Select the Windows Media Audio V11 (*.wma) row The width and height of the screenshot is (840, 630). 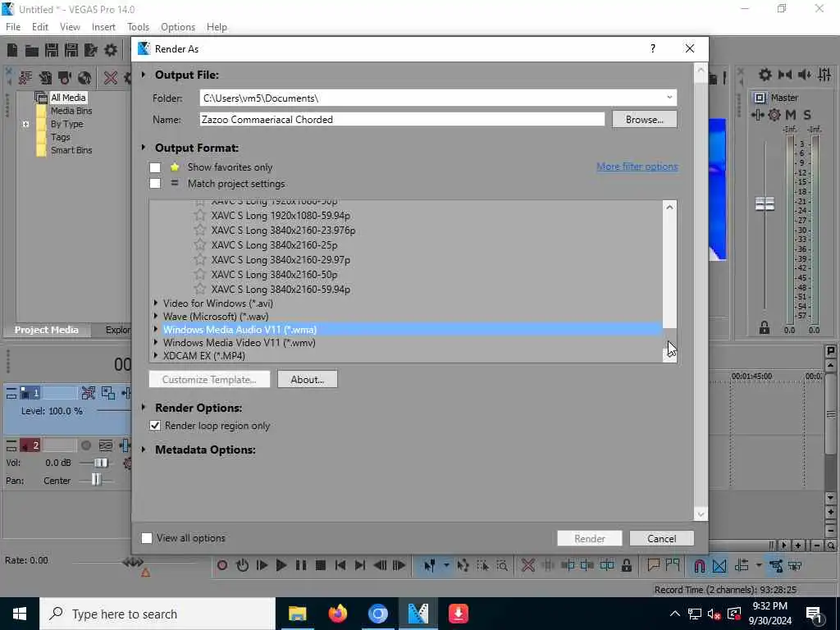(x=405, y=330)
